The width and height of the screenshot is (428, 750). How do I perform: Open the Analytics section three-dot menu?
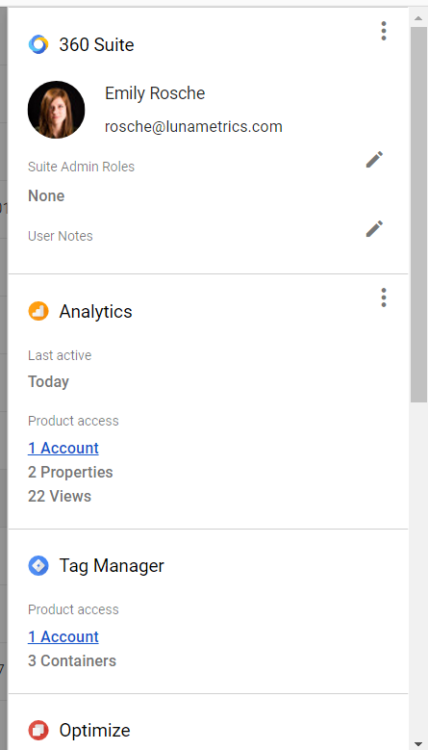[383, 298]
